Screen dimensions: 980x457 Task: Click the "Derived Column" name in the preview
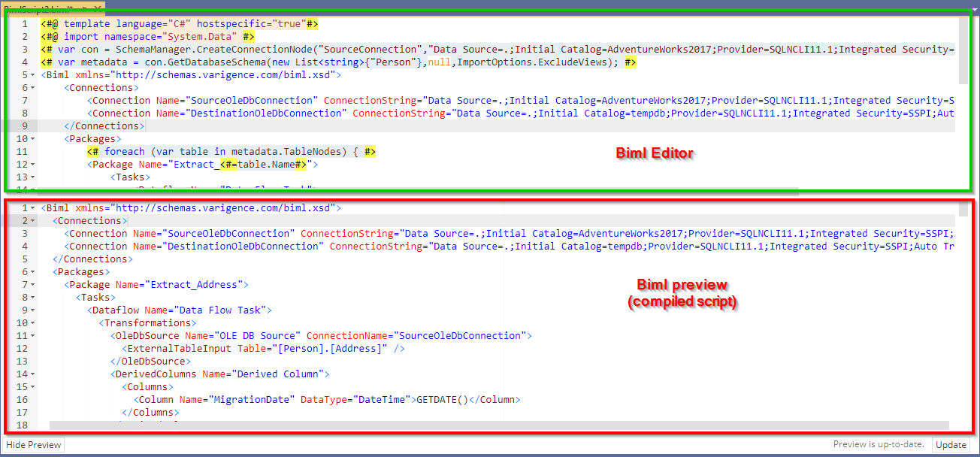point(278,374)
